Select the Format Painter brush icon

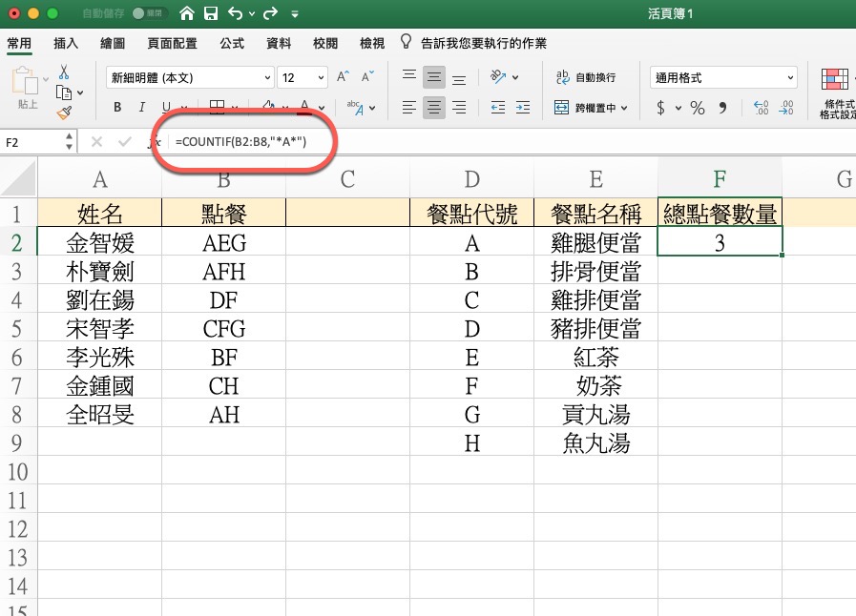[x=64, y=113]
